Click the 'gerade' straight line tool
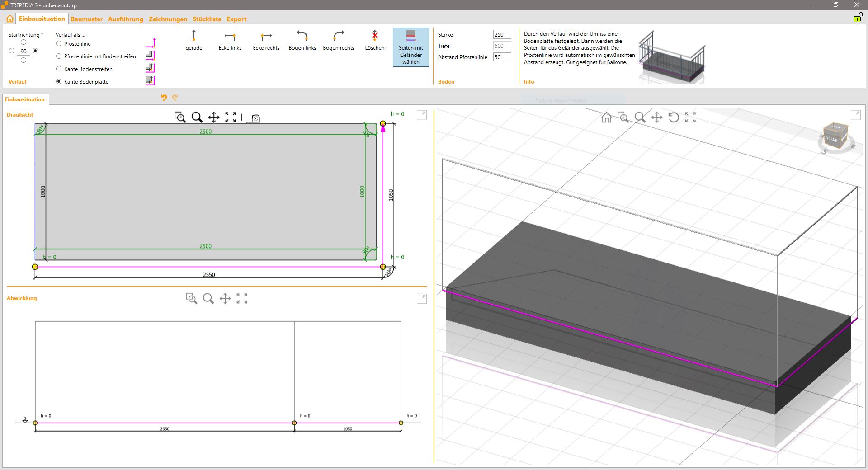 [193, 40]
